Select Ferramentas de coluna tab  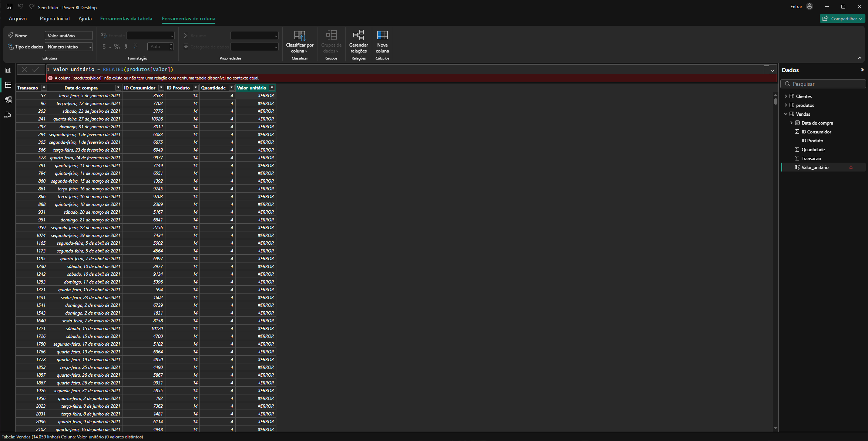pos(189,18)
